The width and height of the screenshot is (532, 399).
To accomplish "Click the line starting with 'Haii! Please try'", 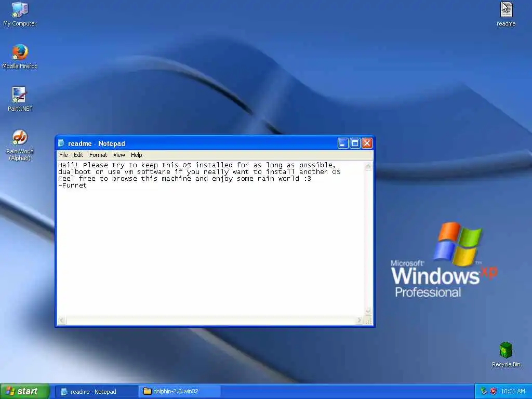I will 197,165.
